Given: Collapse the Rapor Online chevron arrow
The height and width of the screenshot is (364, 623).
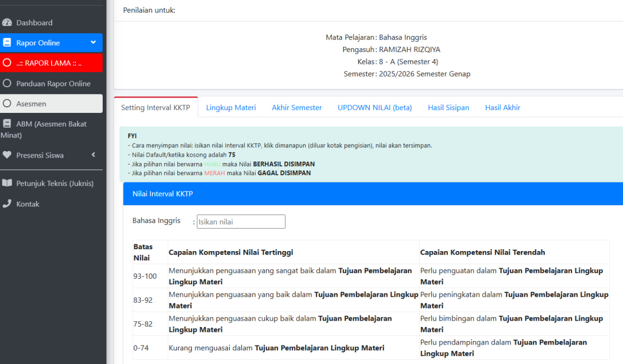Looking at the screenshot, I should 93,42.
